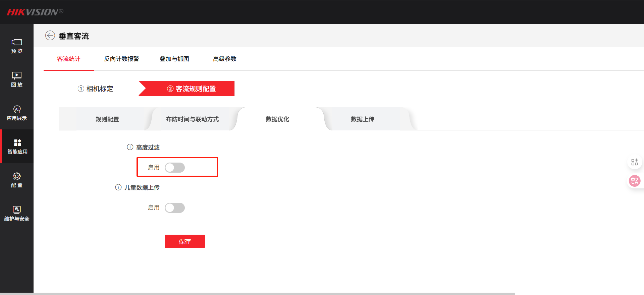Viewport: 644px width, 295px height.
Task: Switch to the 叠加与抓图 tab
Action: (174, 59)
